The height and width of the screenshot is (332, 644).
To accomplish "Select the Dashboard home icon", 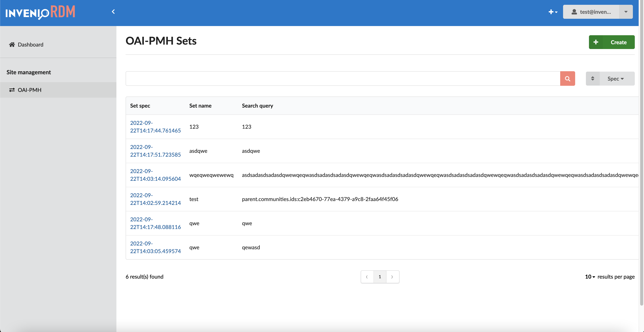I will click(x=12, y=44).
